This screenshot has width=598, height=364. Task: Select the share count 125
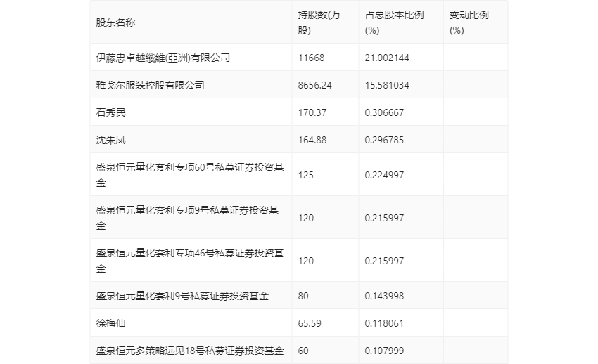pyautogui.click(x=306, y=175)
